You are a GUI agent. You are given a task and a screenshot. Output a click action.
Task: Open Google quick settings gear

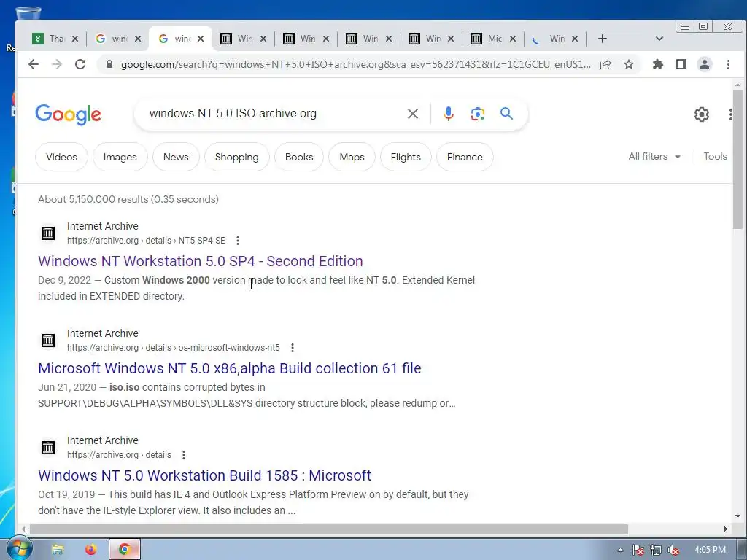[x=701, y=114]
